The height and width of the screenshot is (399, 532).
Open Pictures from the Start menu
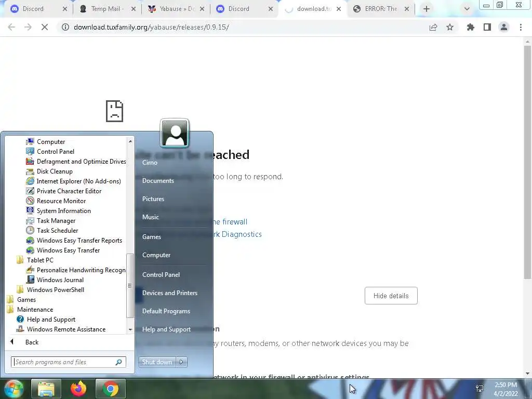click(x=153, y=199)
